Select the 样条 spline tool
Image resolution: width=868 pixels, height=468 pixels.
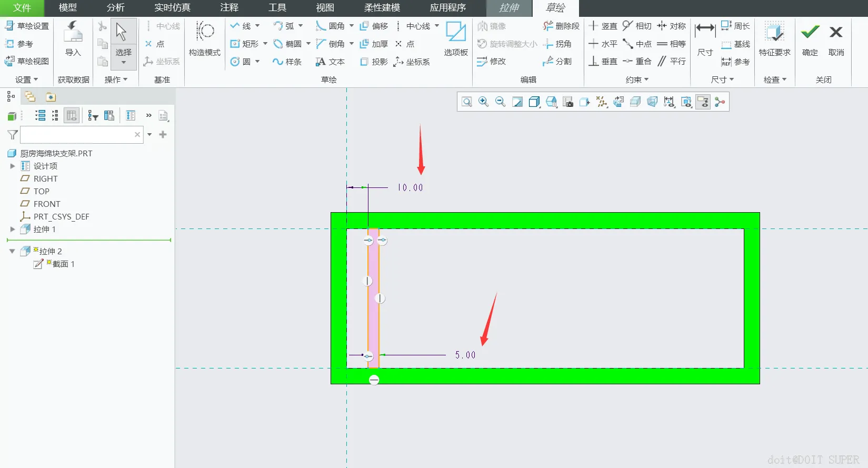point(287,62)
